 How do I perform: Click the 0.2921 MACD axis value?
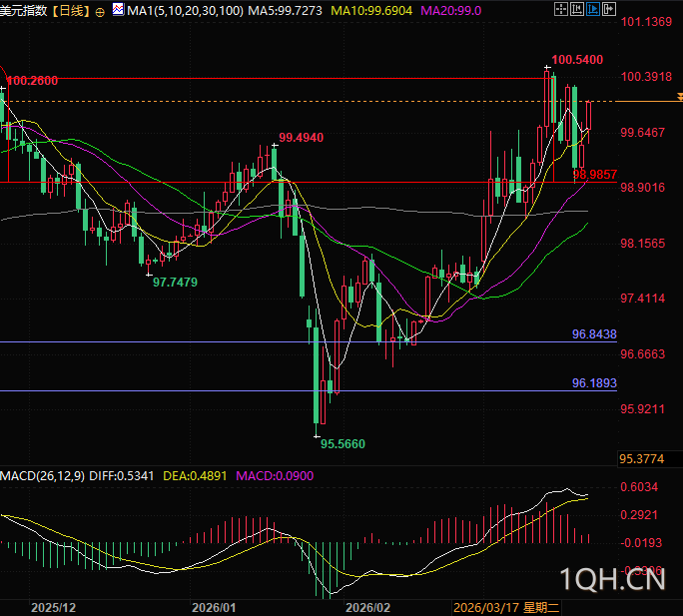pos(639,515)
